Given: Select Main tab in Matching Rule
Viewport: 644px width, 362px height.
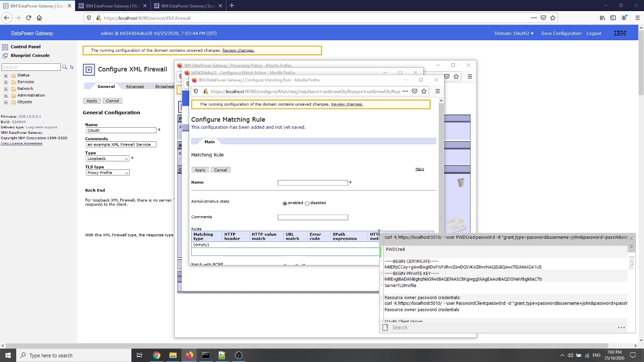Looking at the screenshot, I should 209,142.
